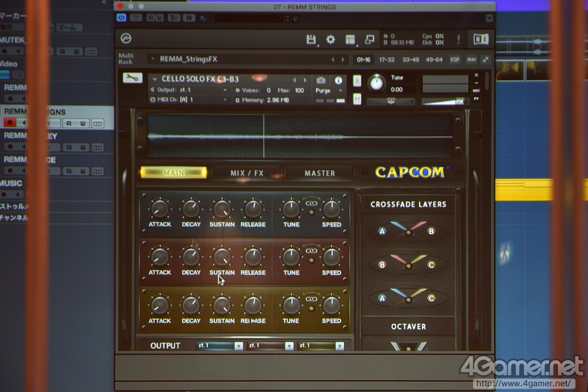Open the workspace layout panel icon
The height and width of the screenshot is (392, 588).
[x=350, y=40]
